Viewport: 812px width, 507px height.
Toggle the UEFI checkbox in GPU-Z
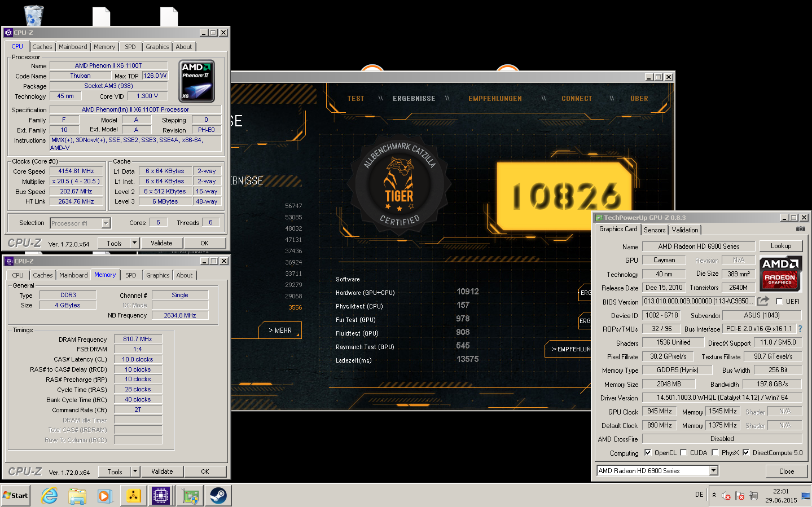pos(779,301)
